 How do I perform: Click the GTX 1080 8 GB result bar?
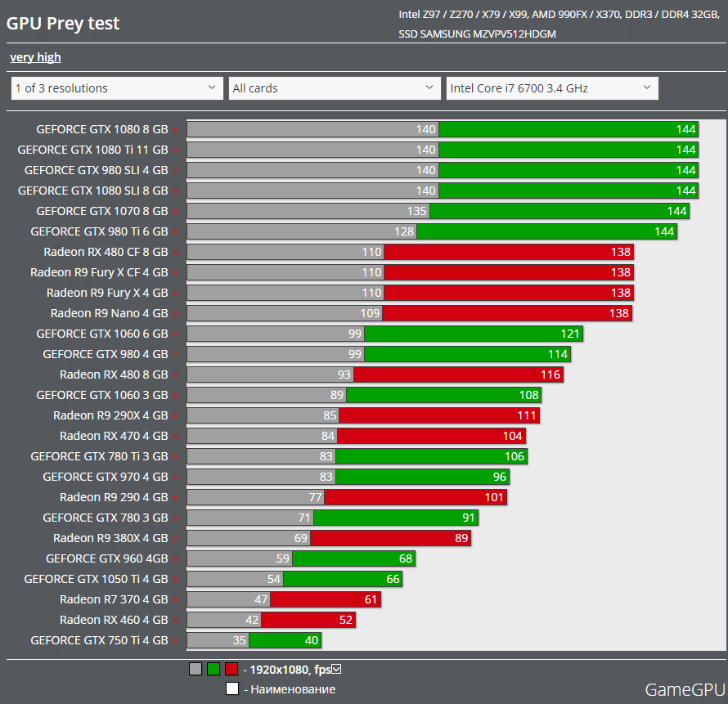pos(443,129)
